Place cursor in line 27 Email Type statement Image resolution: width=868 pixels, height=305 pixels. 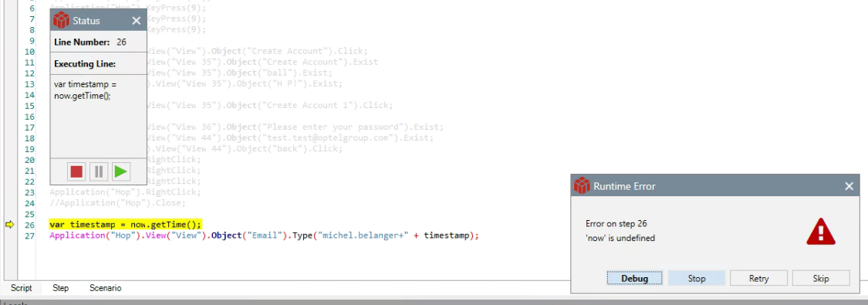[x=264, y=236]
